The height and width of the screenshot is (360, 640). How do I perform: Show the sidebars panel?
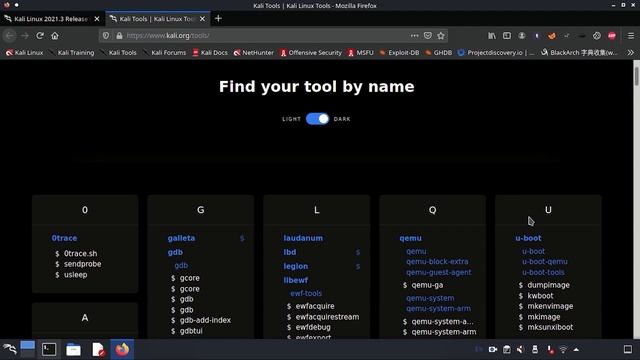[x=507, y=36]
